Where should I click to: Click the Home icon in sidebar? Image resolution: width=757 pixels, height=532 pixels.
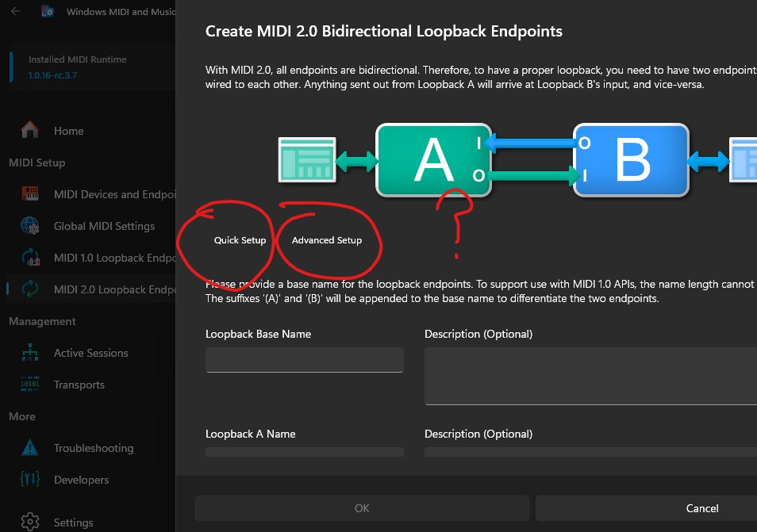(30, 130)
